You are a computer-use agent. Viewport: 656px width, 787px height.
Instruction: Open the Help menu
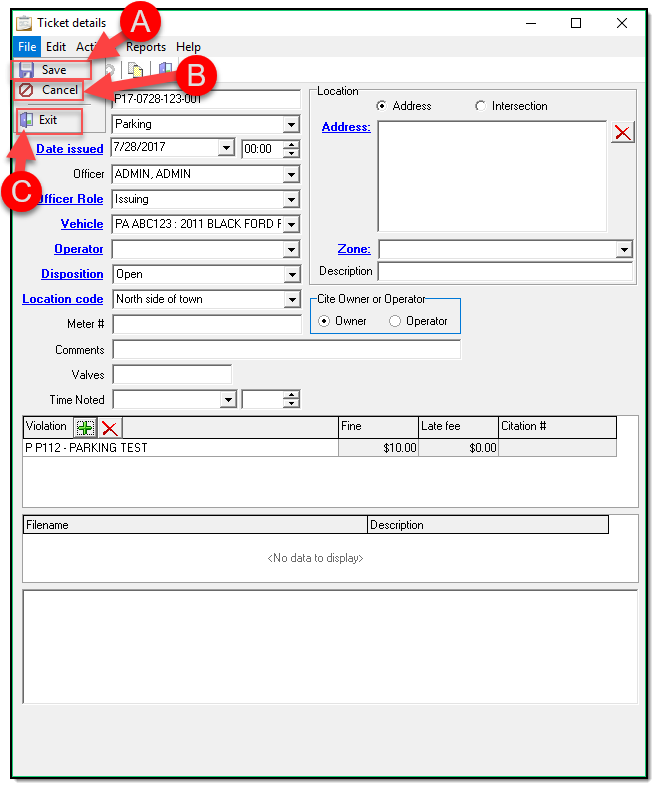(x=188, y=47)
